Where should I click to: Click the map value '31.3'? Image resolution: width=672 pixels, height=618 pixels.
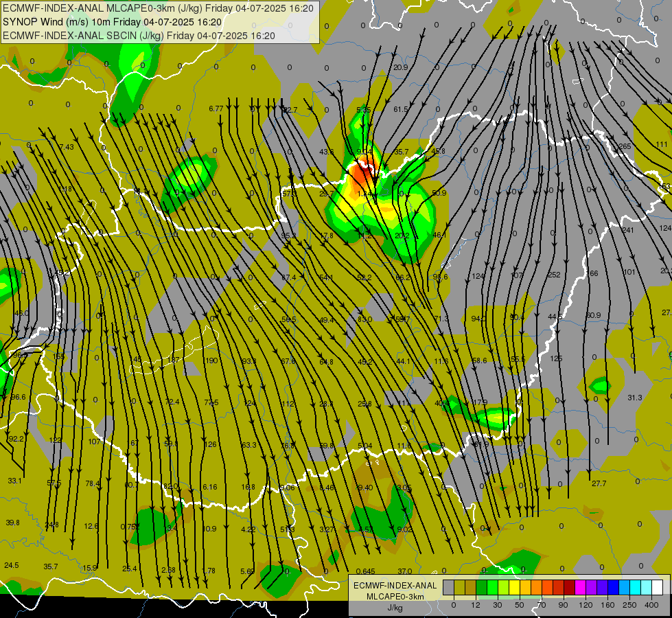[635, 398]
